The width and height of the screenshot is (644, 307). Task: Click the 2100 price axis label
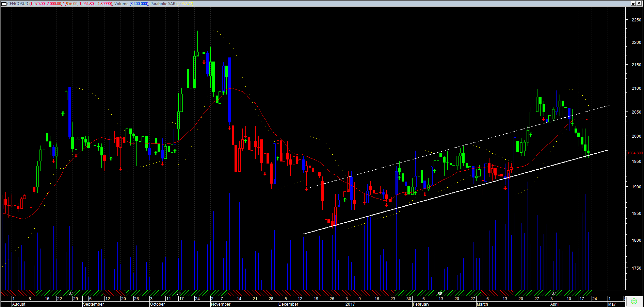[636, 88]
